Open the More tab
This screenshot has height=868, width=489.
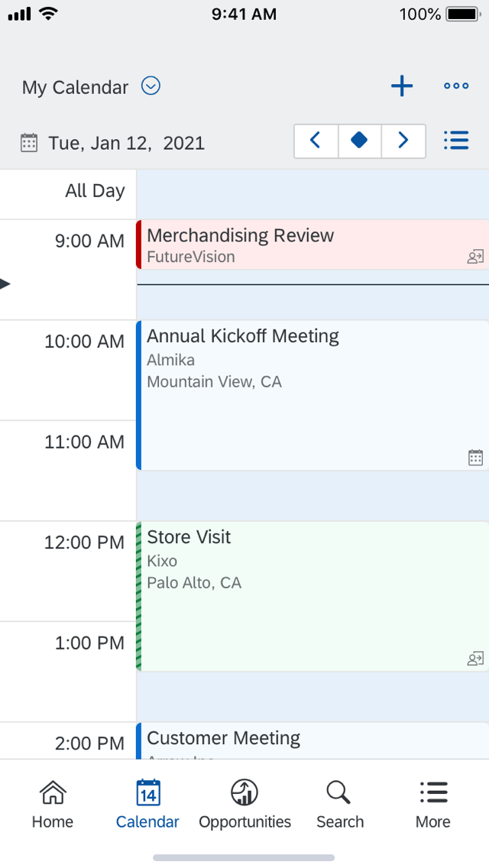[x=433, y=805]
